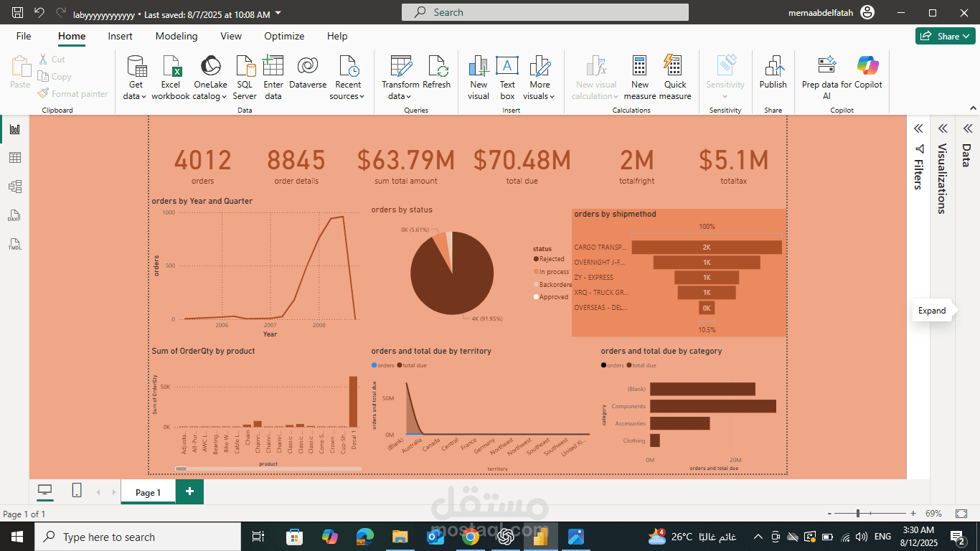
Task: Open the last saved file dropdown
Action: pos(278,14)
